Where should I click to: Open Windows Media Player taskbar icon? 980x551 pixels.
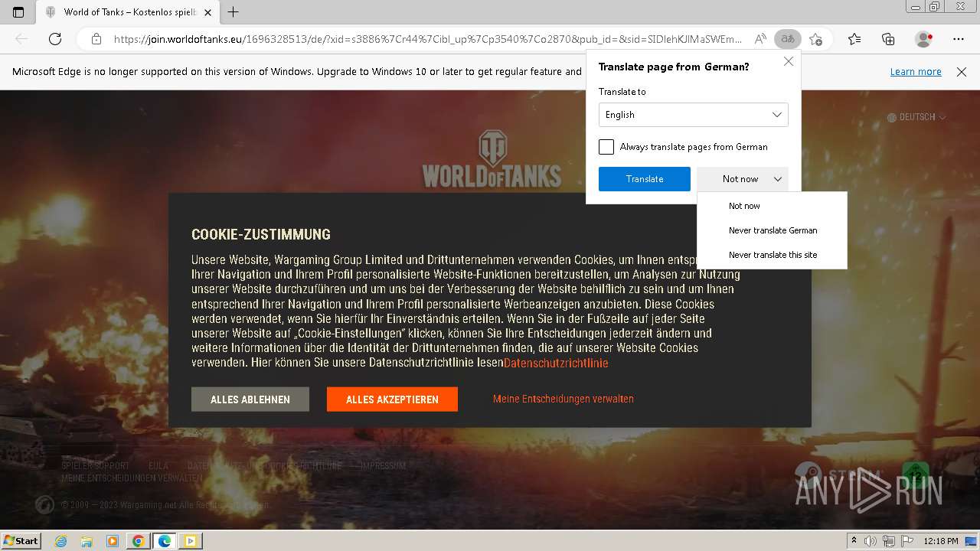[113, 541]
